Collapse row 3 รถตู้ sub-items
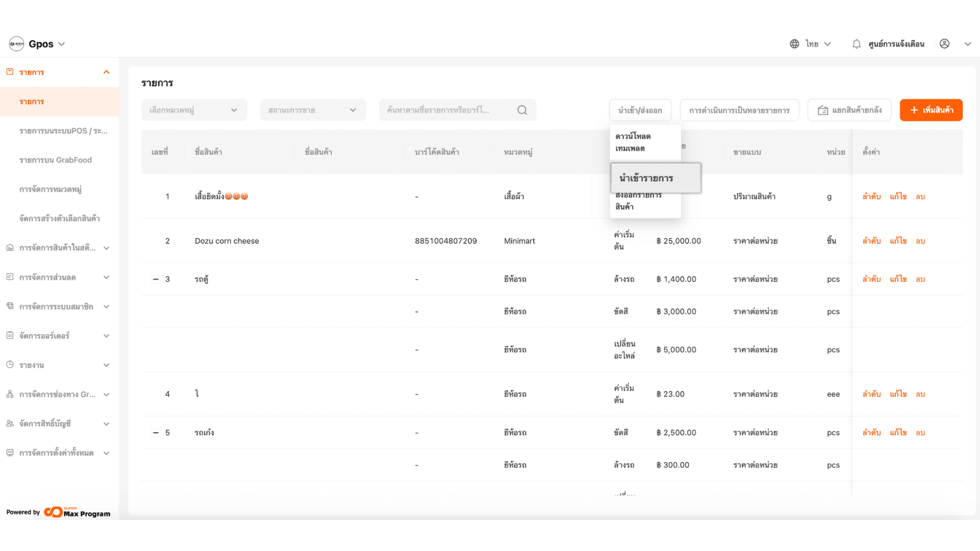The width and height of the screenshot is (980, 551). pyautogui.click(x=156, y=279)
